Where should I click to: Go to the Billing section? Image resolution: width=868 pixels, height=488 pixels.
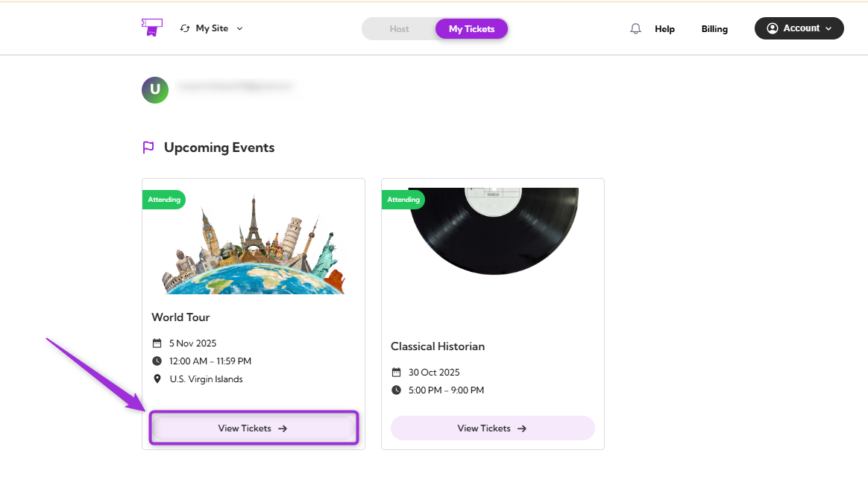[x=714, y=28]
